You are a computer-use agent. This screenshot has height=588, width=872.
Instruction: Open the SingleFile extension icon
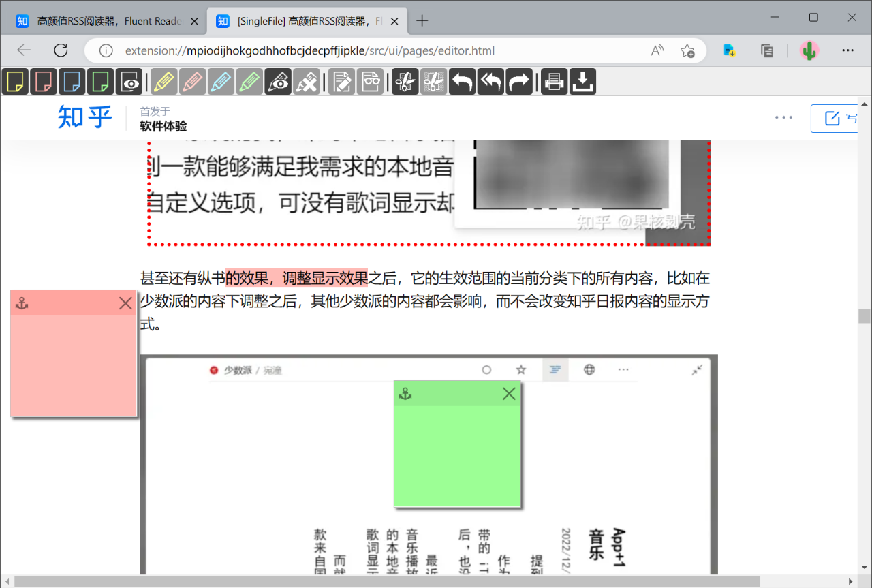click(x=730, y=50)
